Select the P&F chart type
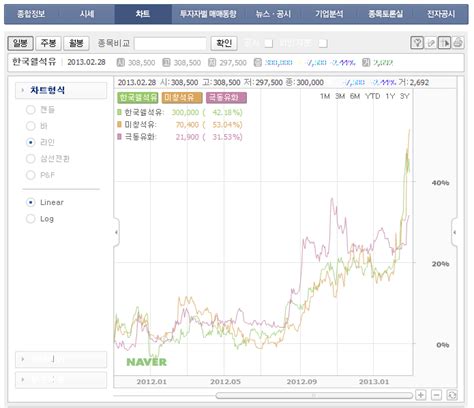Screen dimensions: 474x408 (31, 175)
